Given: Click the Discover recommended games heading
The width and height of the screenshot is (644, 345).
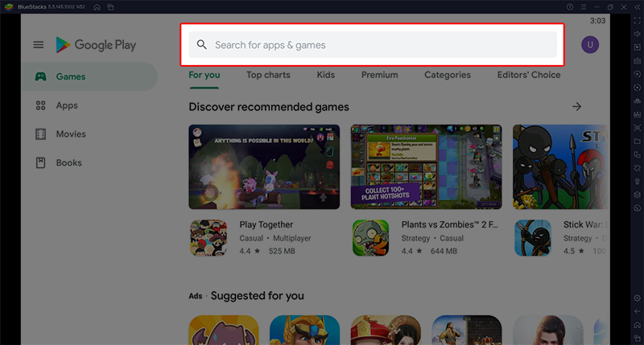Looking at the screenshot, I should pyautogui.click(x=269, y=107).
